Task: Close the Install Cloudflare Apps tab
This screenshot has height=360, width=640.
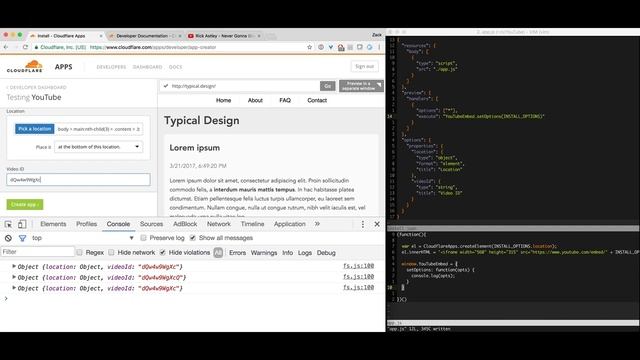Action: pyautogui.click(x=101, y=36)
